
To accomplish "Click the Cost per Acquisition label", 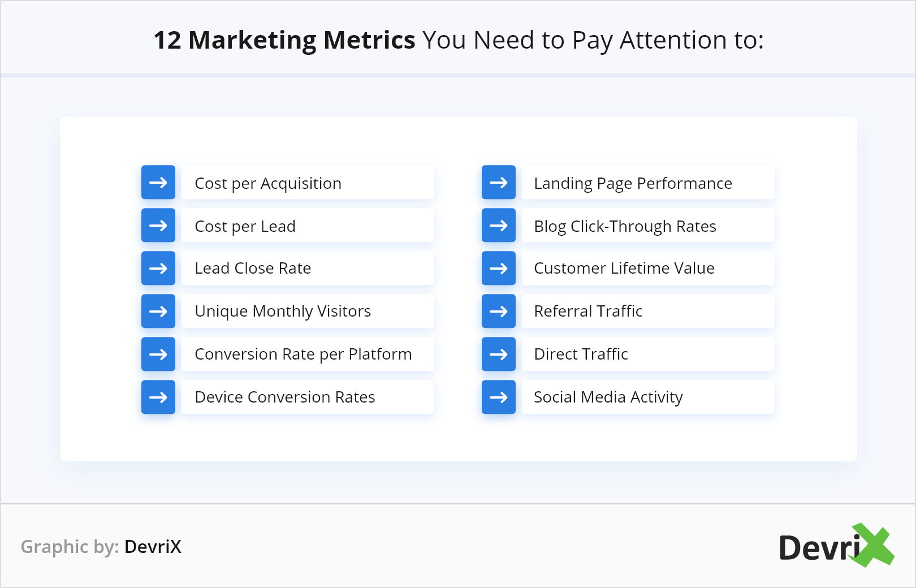I will tap(268, 183).
